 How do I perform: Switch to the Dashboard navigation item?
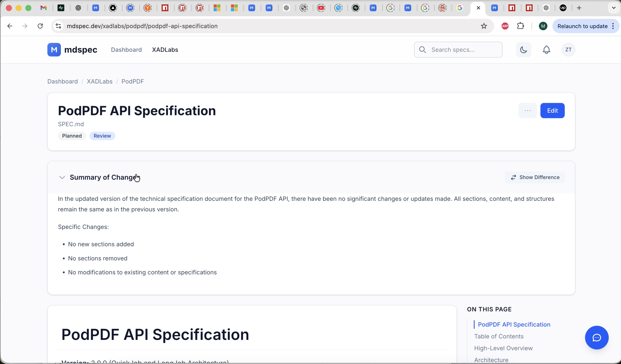(x=126, y=49)
